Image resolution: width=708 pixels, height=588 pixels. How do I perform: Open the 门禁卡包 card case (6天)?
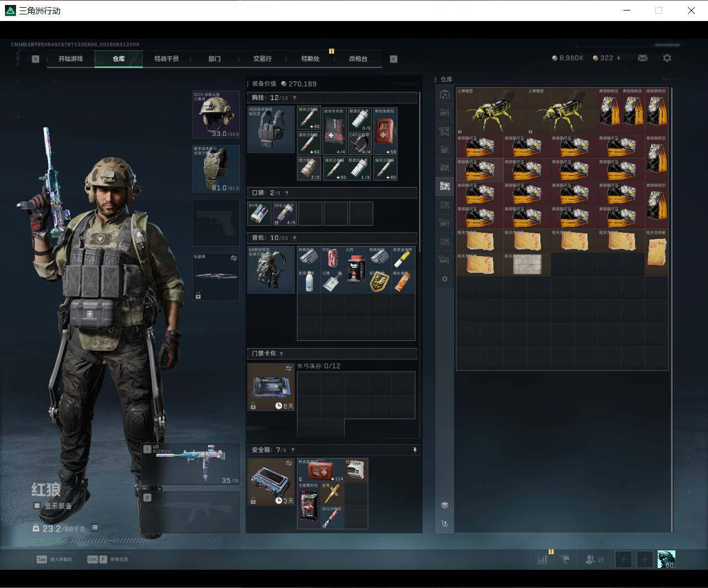click(x=271, y=387)
